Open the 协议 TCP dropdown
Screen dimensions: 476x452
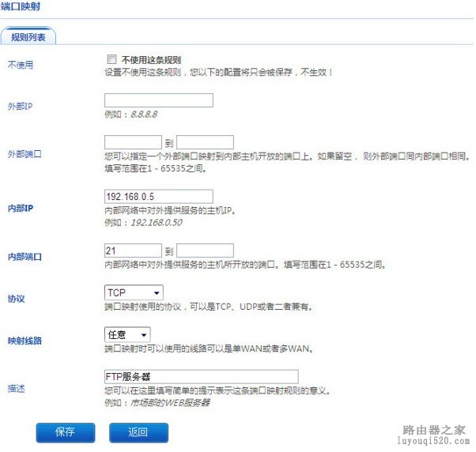click(134, 292)
